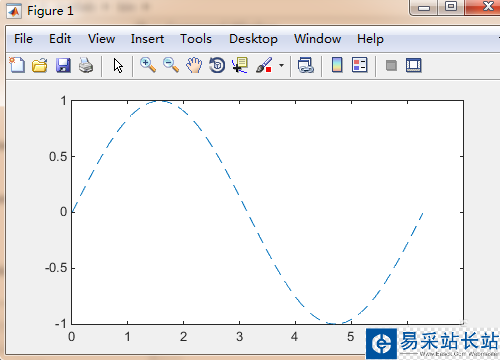This screenshot has height=360, width=500.
Task: Minimize the Figure 1 window
Action: click(424, 7)
